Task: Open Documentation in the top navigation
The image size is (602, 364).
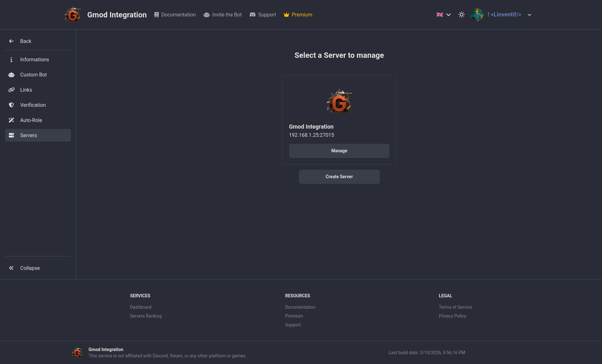Action: tap(175, 15)
